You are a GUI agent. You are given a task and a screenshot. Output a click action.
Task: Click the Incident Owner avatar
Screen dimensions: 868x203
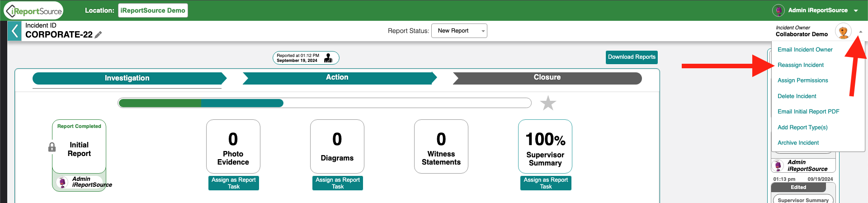pos(843,31)
